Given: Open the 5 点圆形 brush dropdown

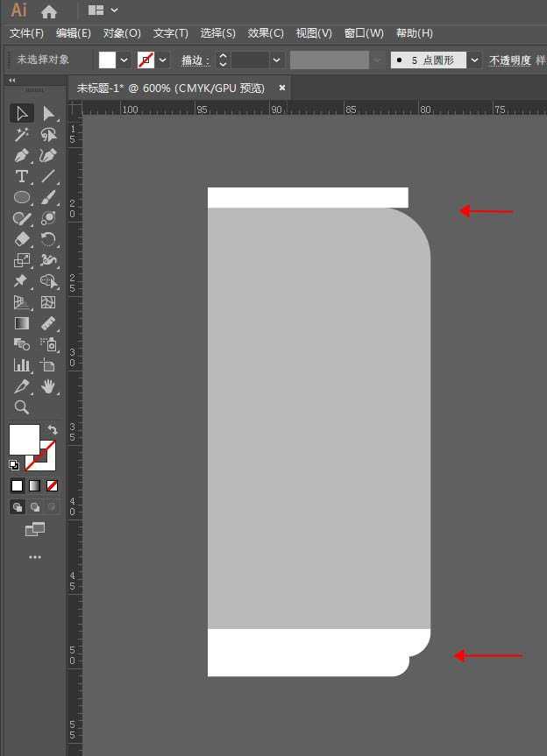Looking at the screenshot, I should point(474,60).
